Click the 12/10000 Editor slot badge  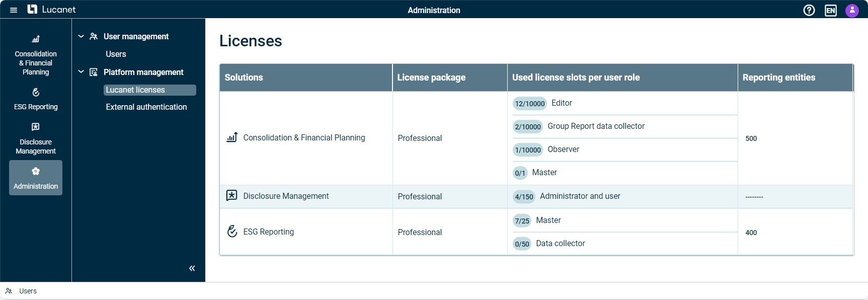click(x=529, y=104)
